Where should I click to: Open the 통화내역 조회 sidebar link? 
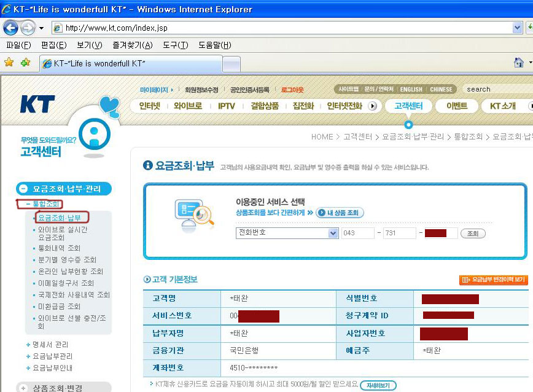point(59,248)
